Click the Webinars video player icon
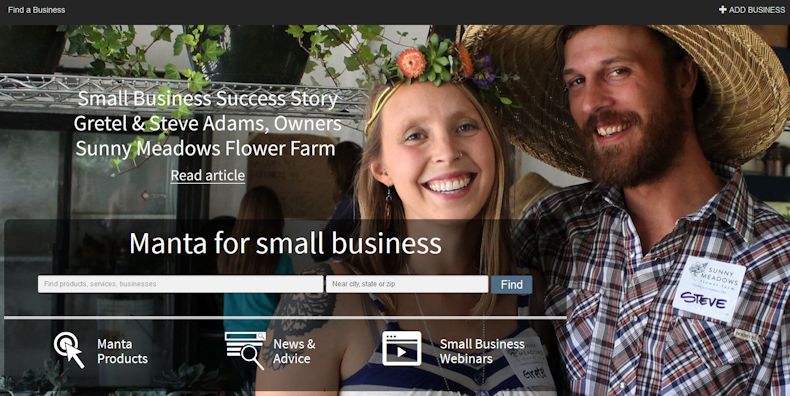 pyautogui.click(x=402, y=349)
